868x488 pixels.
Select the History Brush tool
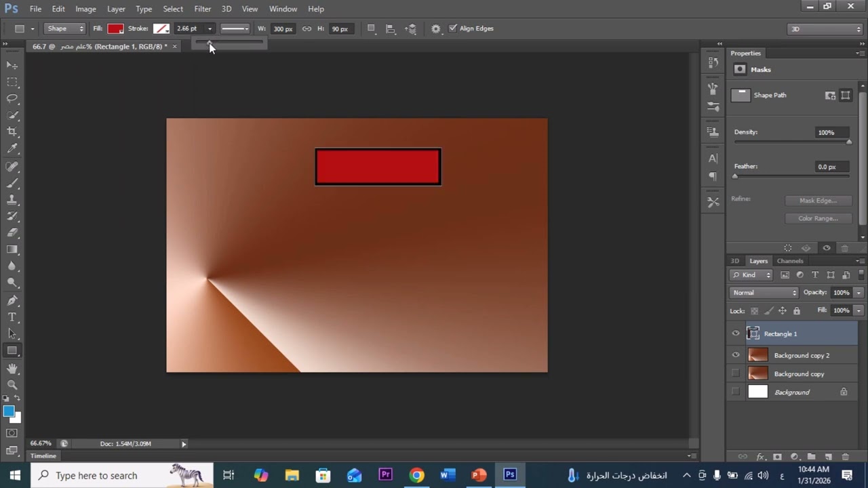pyautogui.click(x=12, y=217)
